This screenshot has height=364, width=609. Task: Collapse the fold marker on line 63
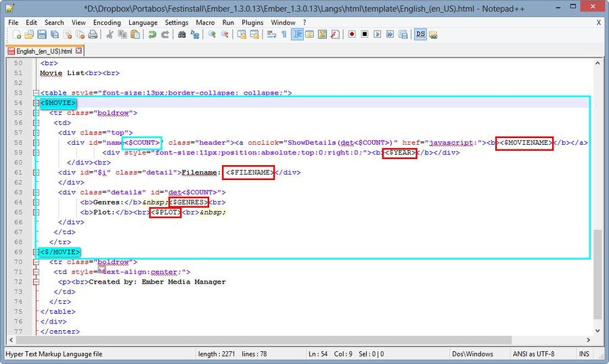point(35,192)
